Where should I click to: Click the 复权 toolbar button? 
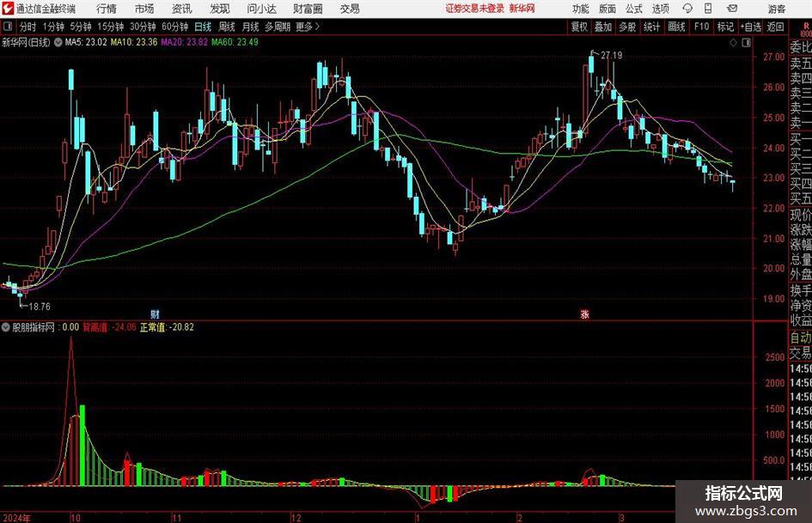[x=579, y=27]
